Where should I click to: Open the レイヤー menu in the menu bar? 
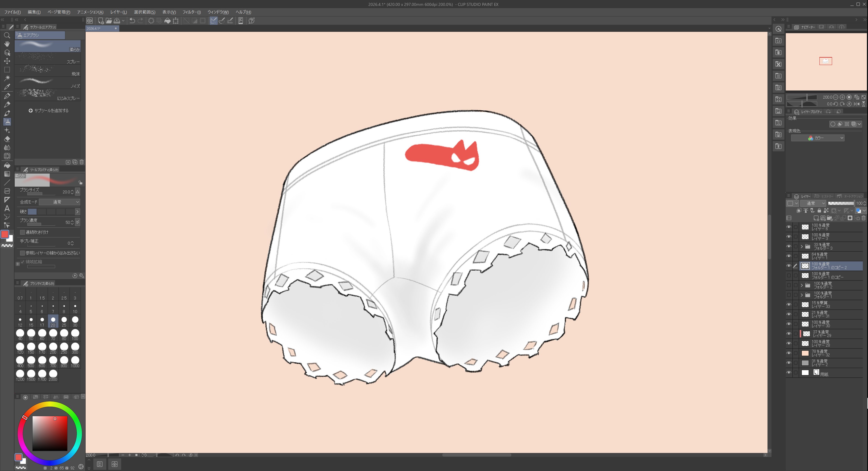click(x=118, y=12)
